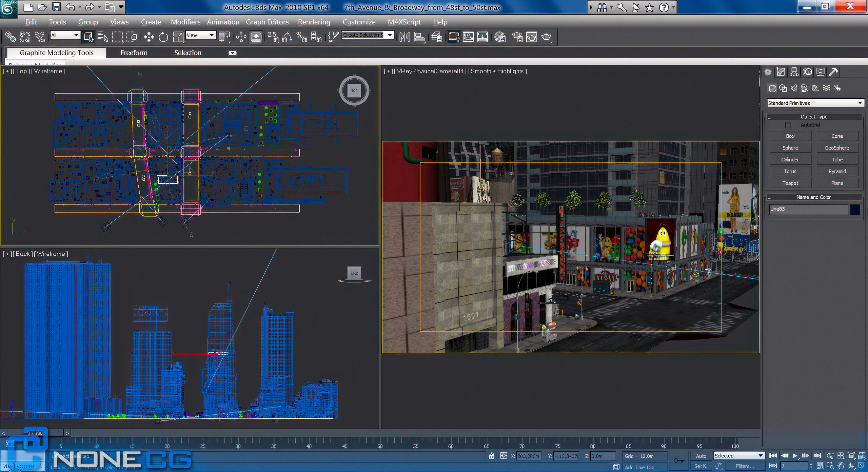Open the Rendering menu

[x=314, y=22]
